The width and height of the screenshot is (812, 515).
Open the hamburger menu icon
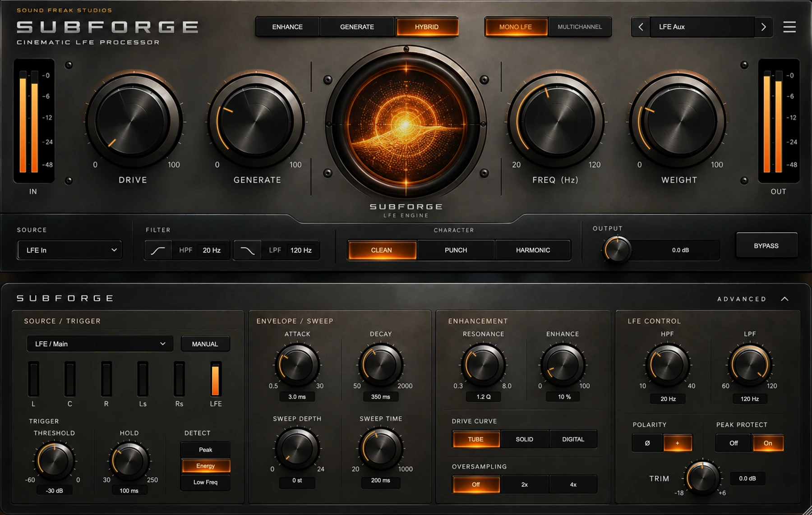[789, 27]
